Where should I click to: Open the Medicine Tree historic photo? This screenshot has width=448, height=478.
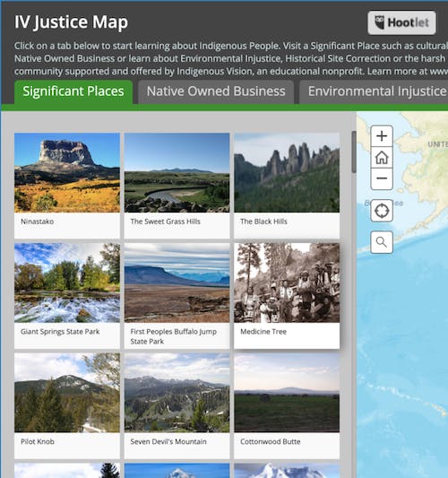click(x=287, y=282)
